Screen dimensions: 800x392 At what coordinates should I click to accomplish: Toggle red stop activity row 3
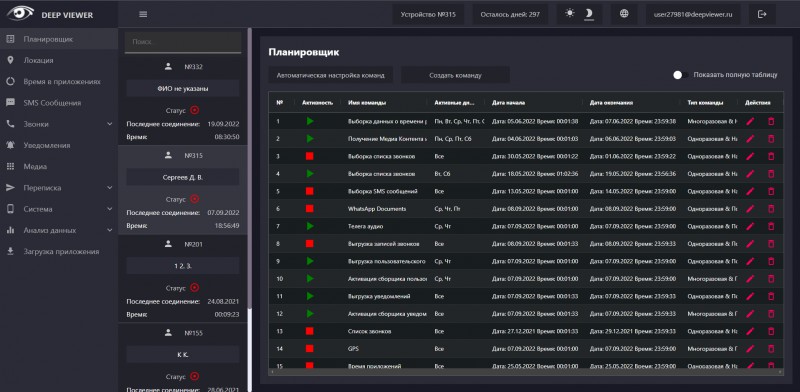[310, 156]
